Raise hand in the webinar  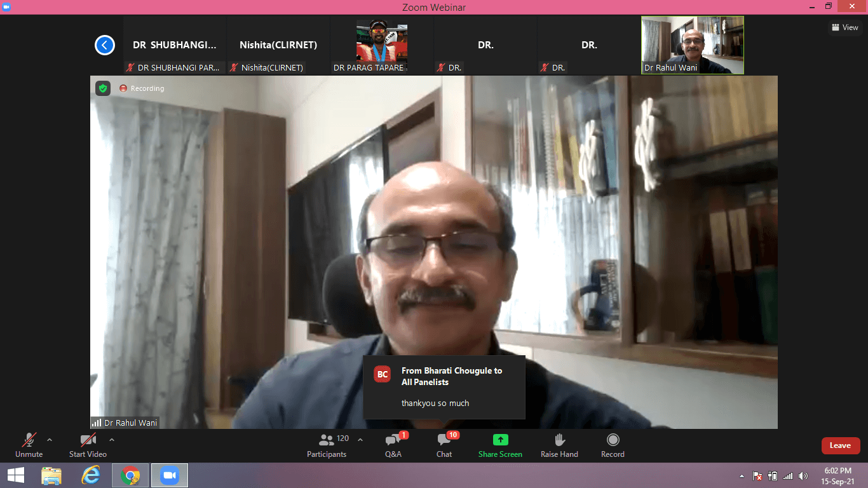point(559,445)
